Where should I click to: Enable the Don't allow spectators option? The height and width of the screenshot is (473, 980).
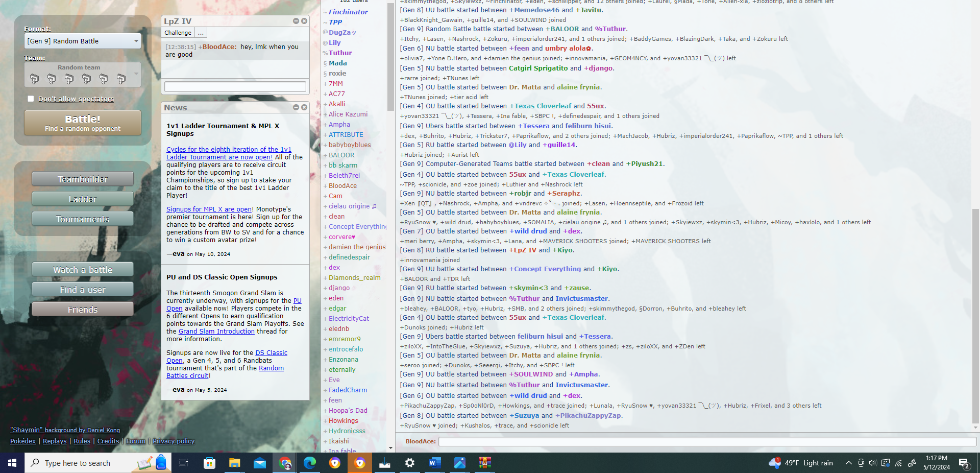pos(30,98)
